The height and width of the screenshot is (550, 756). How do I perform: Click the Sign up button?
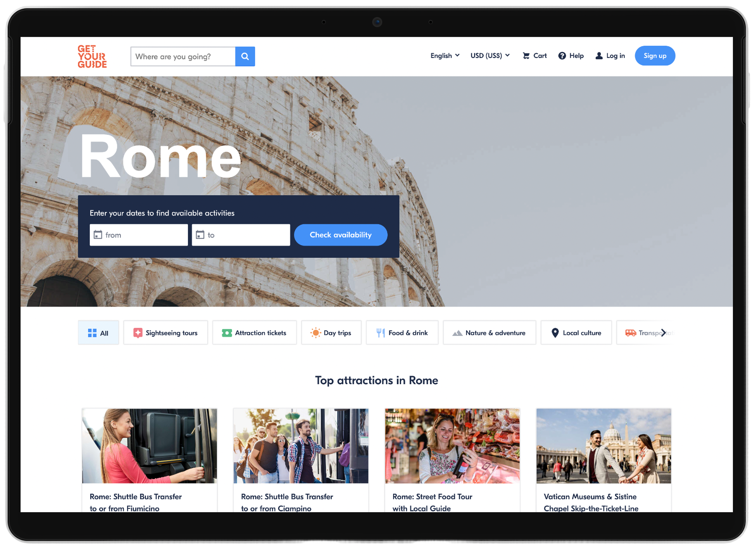(655, 55)
